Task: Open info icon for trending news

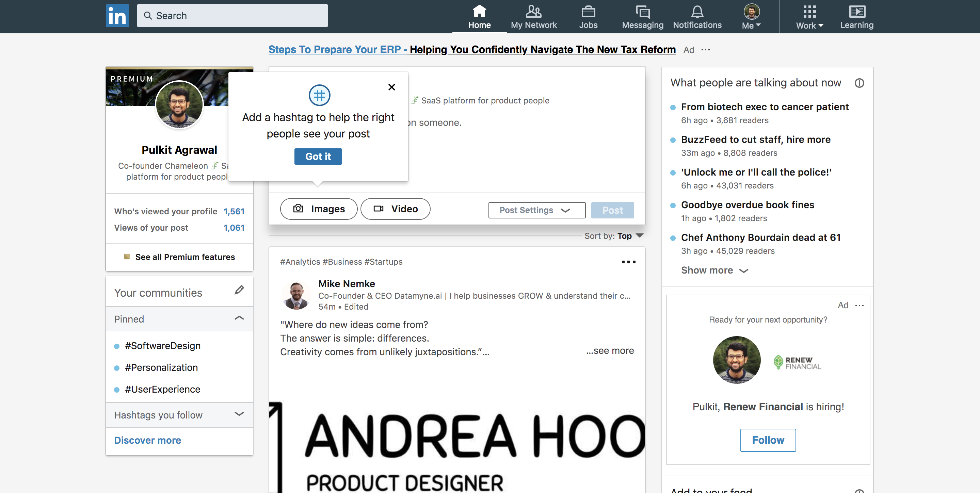Action: point(859,83)
